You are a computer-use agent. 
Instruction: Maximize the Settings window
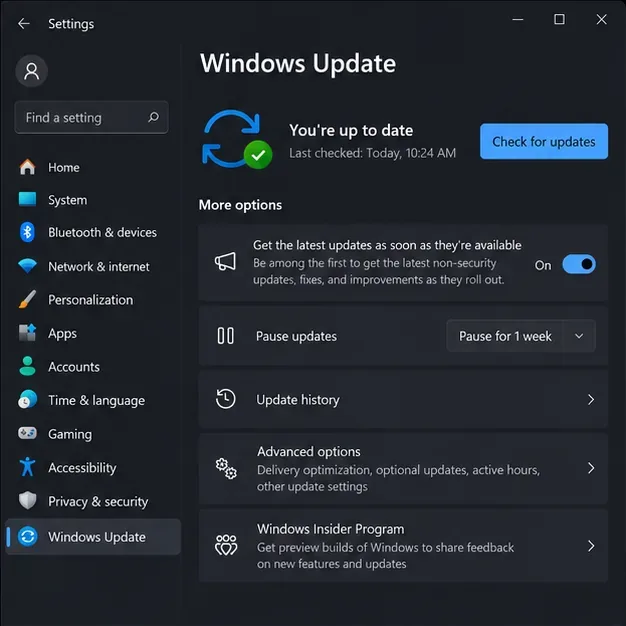pyautogui.click(x=559, y=19)
